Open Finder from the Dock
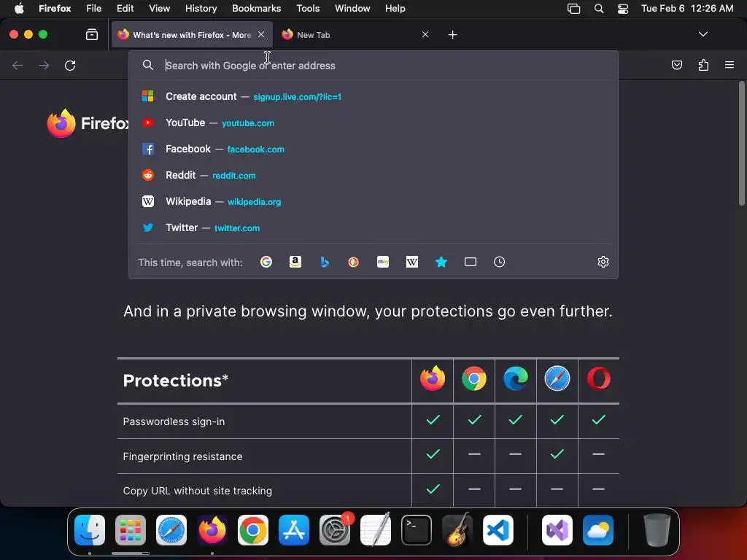This screenshot has width=747, height=560. [90, 530]
